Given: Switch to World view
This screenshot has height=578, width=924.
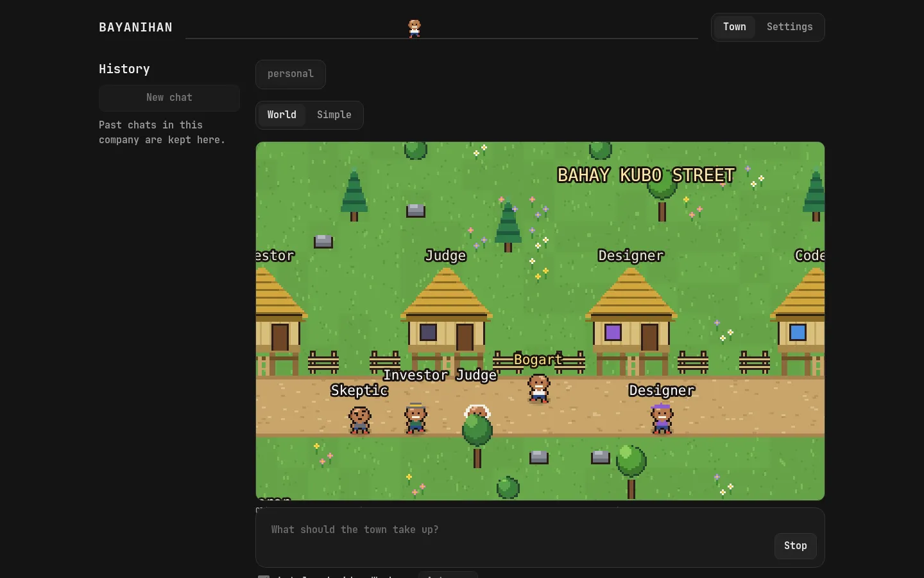Looking at the screenshot, I should (x=282, y=115).
